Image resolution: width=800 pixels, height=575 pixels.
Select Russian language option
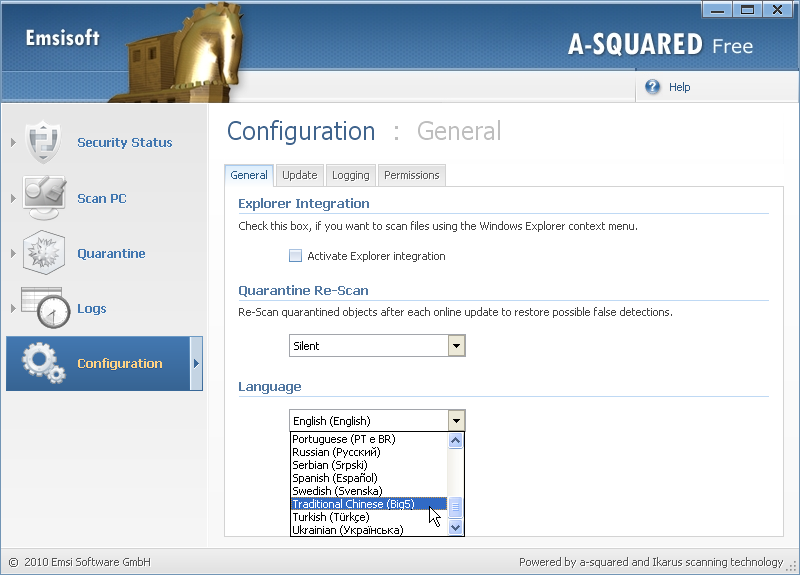click(x=369, y=452)
